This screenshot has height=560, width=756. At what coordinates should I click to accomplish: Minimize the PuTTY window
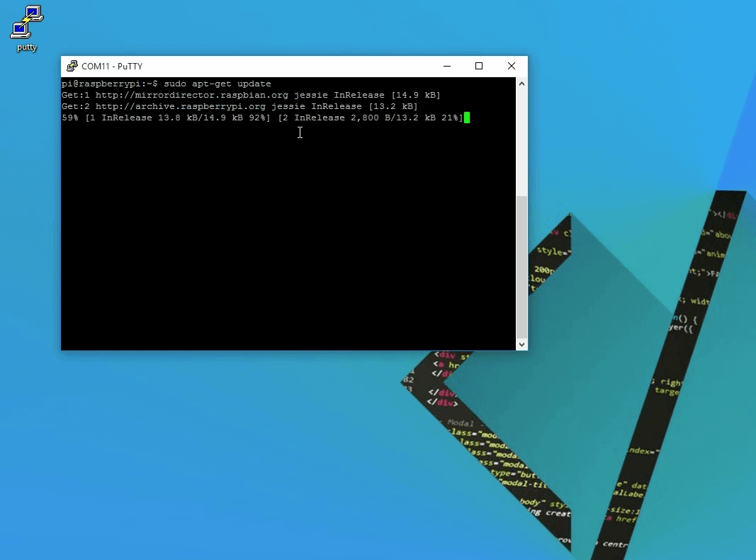446,66
